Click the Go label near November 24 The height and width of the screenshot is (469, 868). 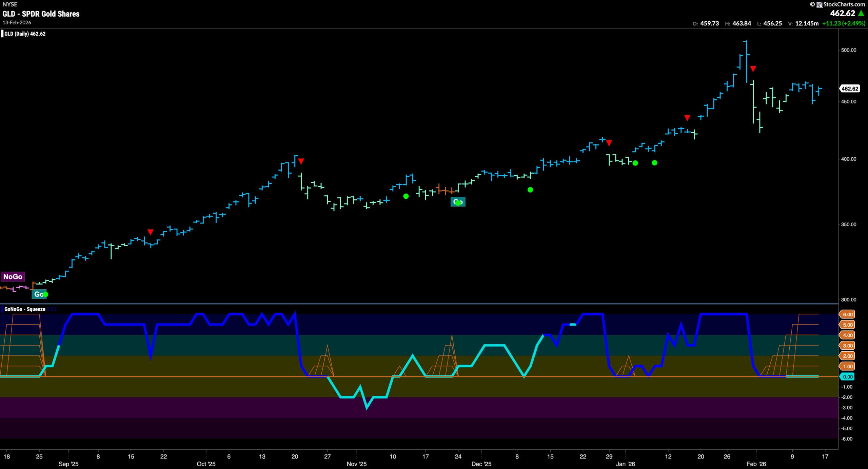point(458,202)
